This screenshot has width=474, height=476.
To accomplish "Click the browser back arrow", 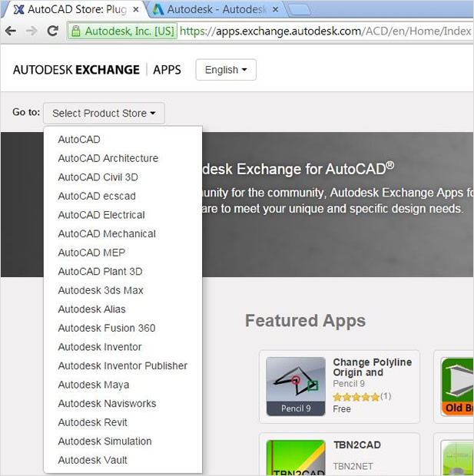I will pyautogui.click(x=12, y=31).
